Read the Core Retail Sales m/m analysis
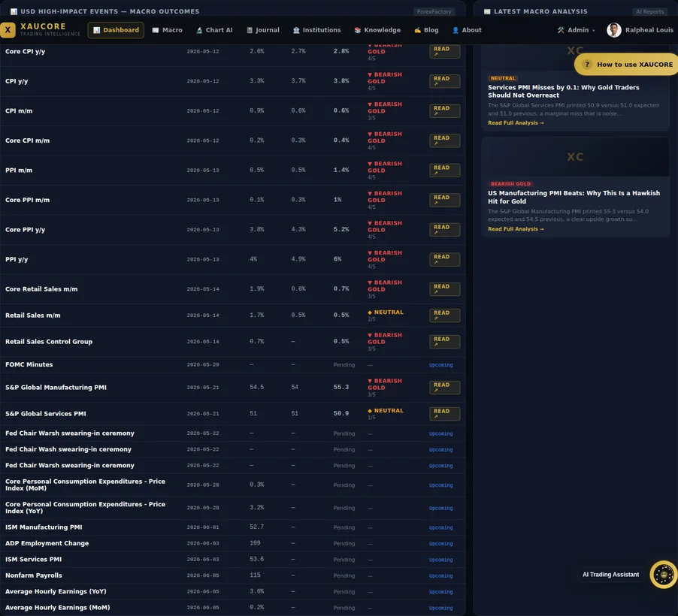This screenshot has width=678, height=616. tap(444, 288)
